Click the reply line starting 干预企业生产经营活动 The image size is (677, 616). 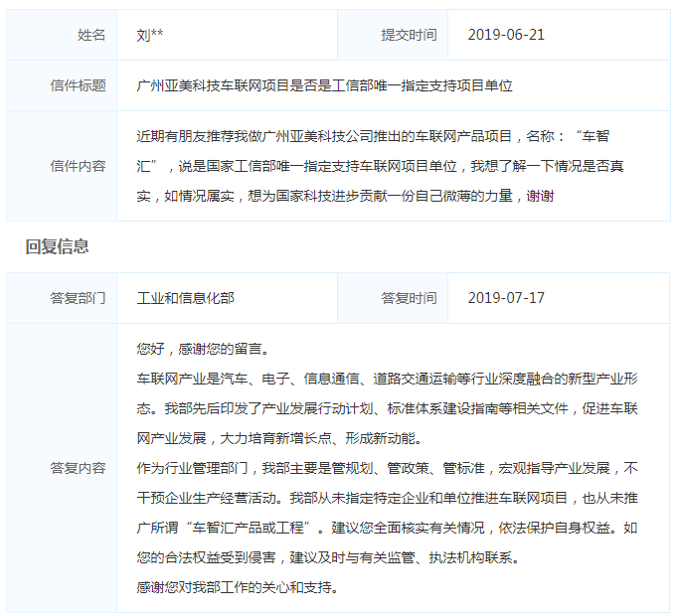pyautogui.click(x=387, y=498)
